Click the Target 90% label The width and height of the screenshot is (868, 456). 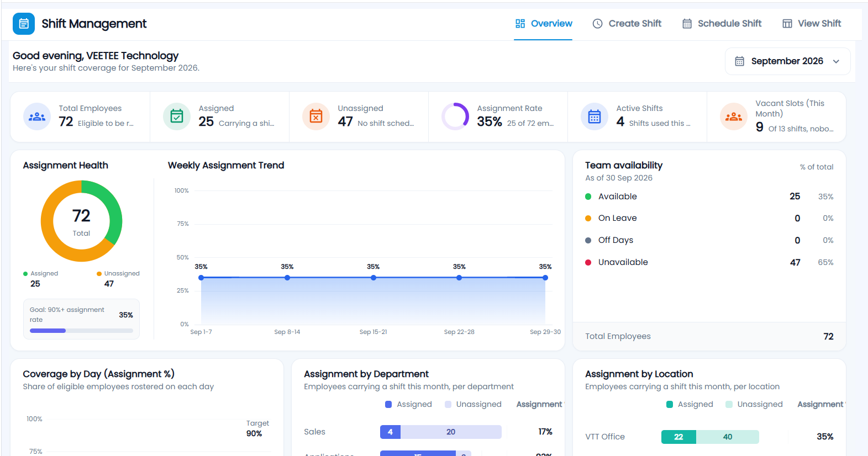257,428
